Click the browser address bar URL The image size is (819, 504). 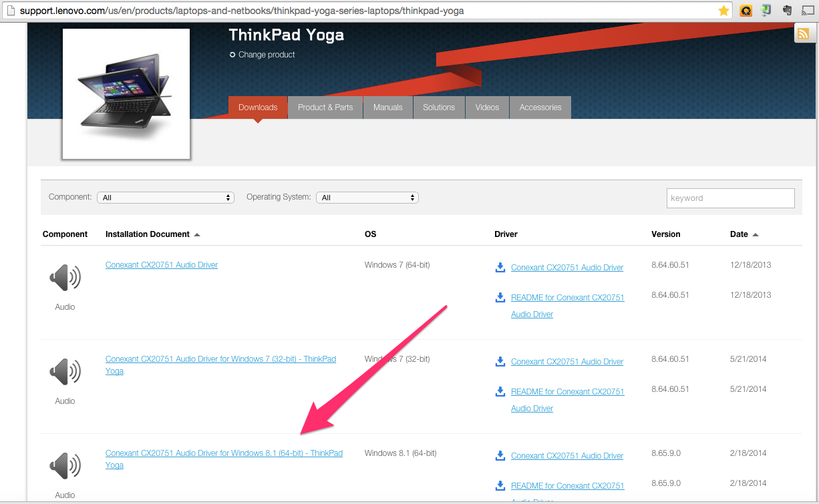tap(242, 11)
